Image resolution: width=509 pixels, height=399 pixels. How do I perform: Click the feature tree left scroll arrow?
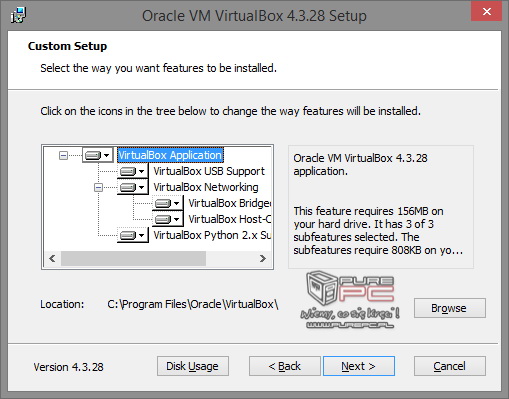pos(52,258)
